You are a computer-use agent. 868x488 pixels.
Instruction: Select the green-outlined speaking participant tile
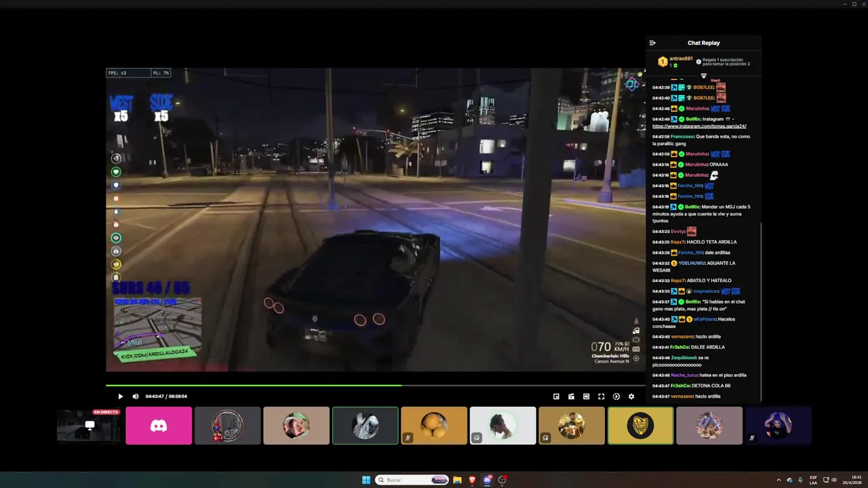click(x=365, y=426)
